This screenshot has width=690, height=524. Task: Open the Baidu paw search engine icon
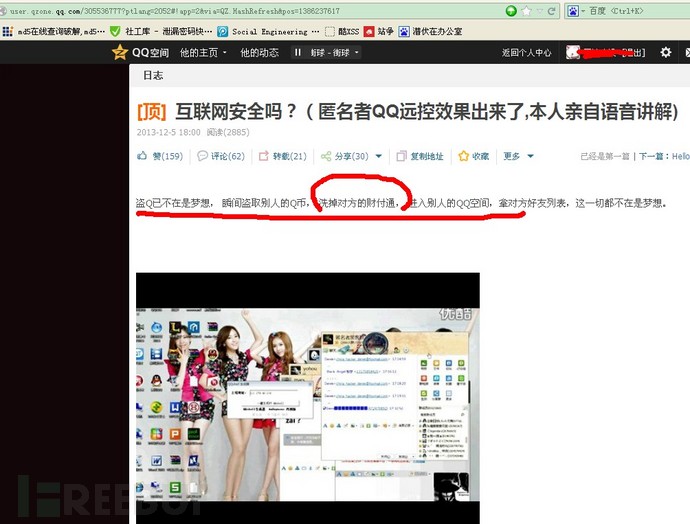click(x=573, y=11)
